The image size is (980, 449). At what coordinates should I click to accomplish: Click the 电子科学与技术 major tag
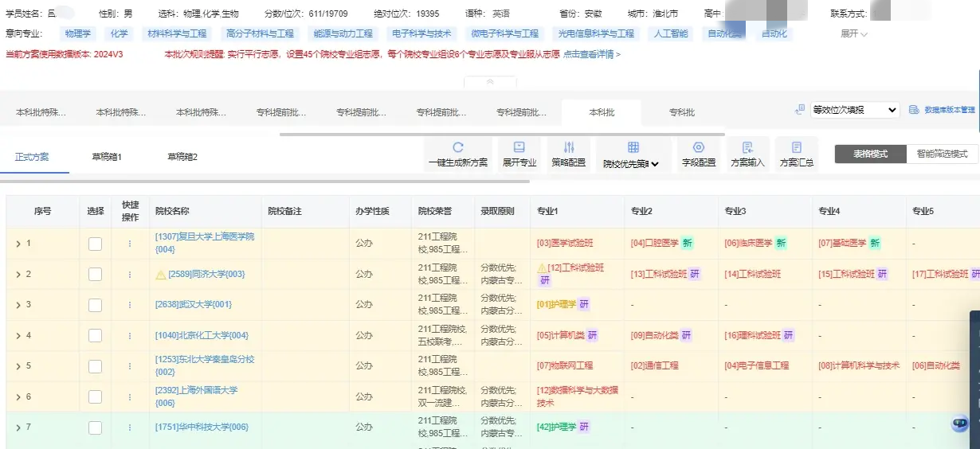(x=421, y=33)
